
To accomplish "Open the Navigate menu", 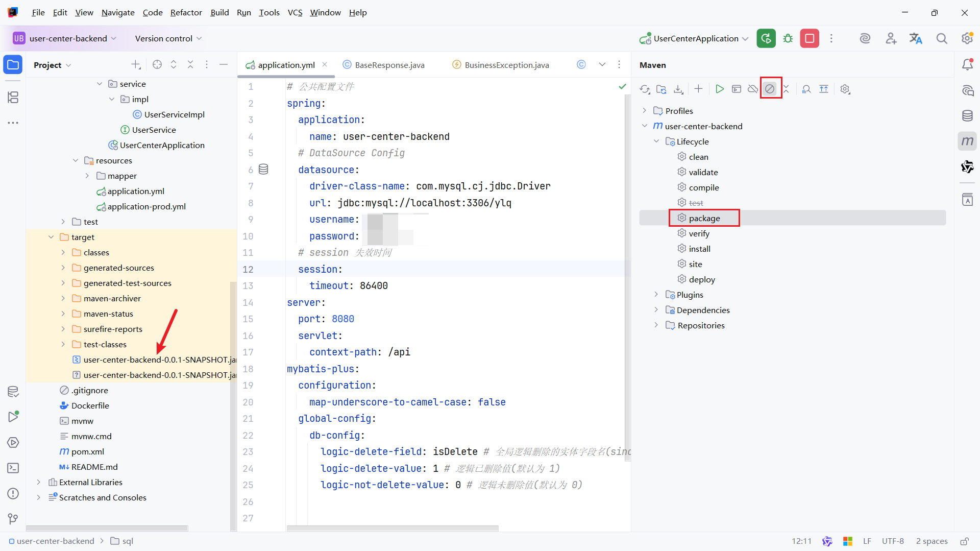I will pos(118,12).
